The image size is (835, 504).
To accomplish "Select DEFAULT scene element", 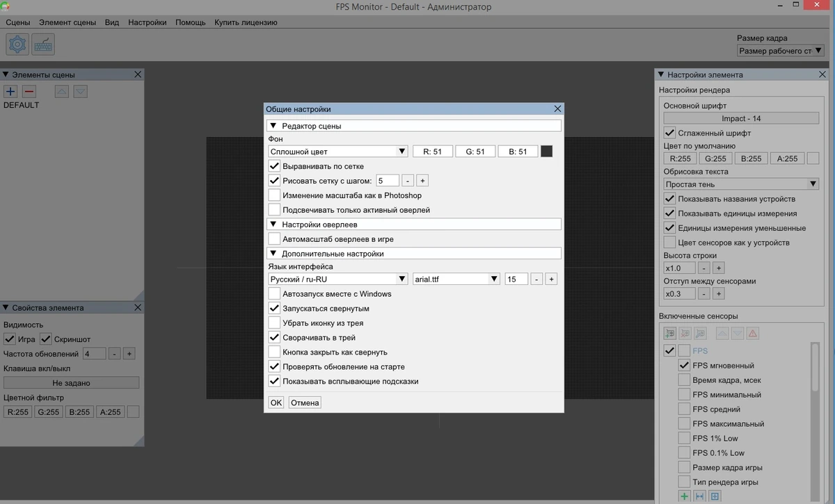I will [x=22, y=106].
